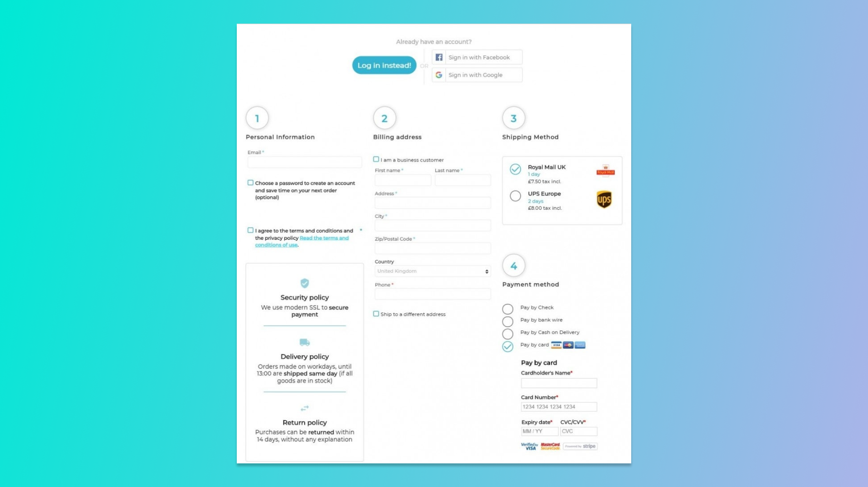This screenshot has width=868, height=487.
Task: Enable 'Ship to a different address' checkbox
Action: pyautogui.click(x=376, y=314)
